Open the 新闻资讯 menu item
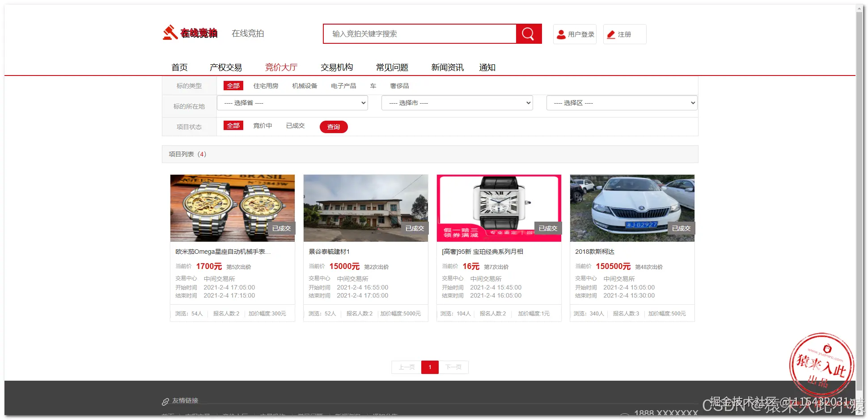This screenshot has width=868, height=420. point(447,67)
